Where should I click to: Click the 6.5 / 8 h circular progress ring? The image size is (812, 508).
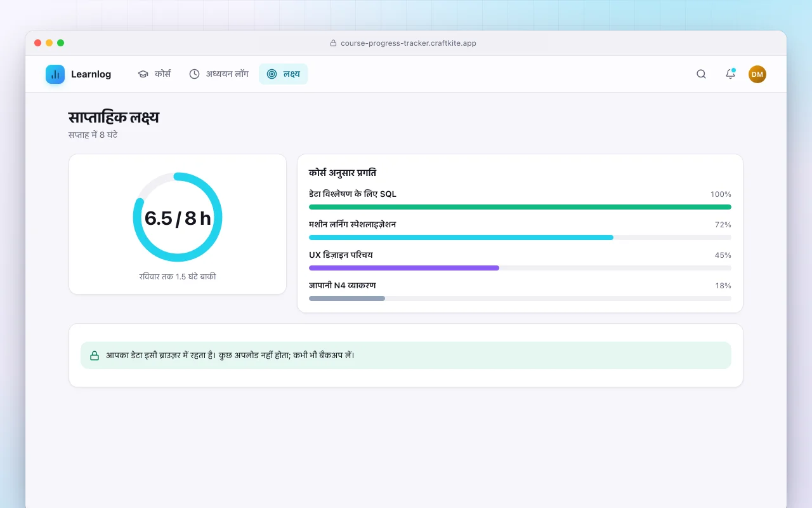coord(178,217)
